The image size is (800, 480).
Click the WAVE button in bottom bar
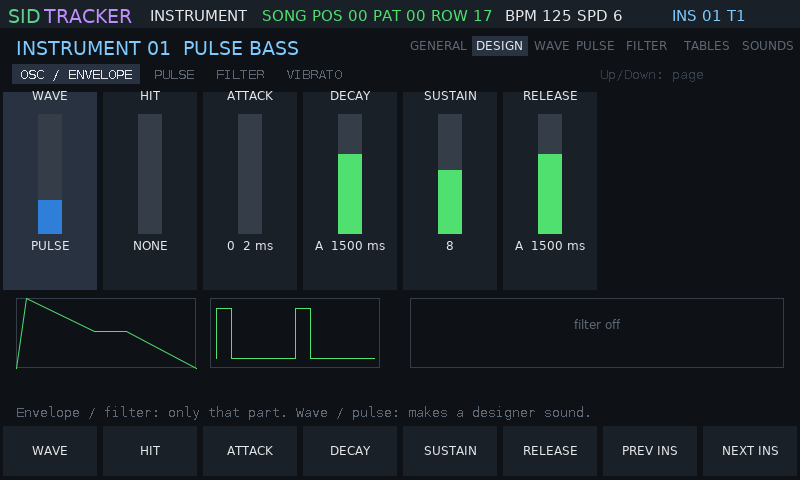(x=50, y=451)
